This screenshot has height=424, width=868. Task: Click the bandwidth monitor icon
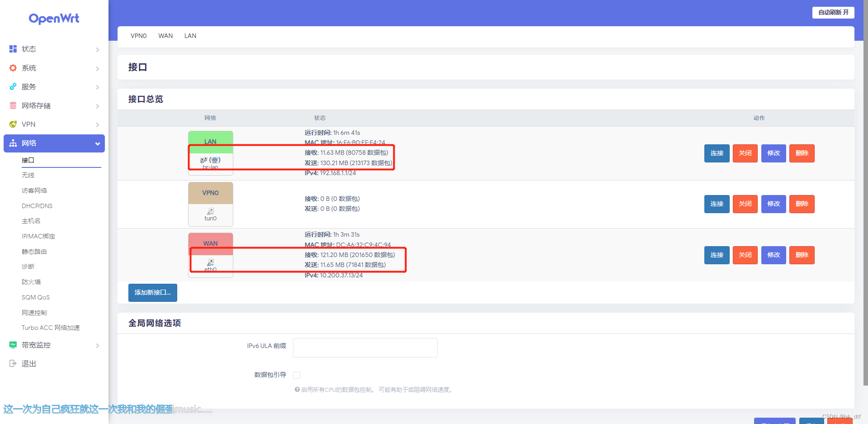(13, 345)
